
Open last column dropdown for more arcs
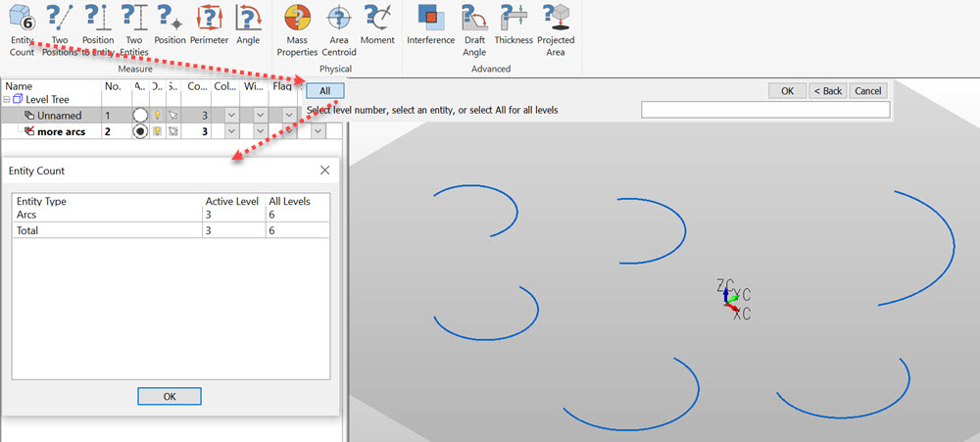[x=318, y=131]
